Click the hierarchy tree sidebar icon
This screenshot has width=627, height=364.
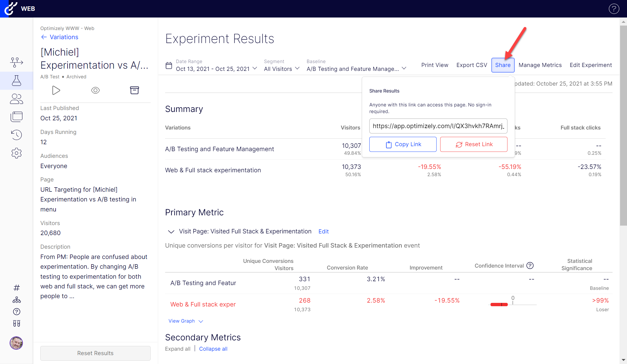pyautogui.click(x=17, y=300)
